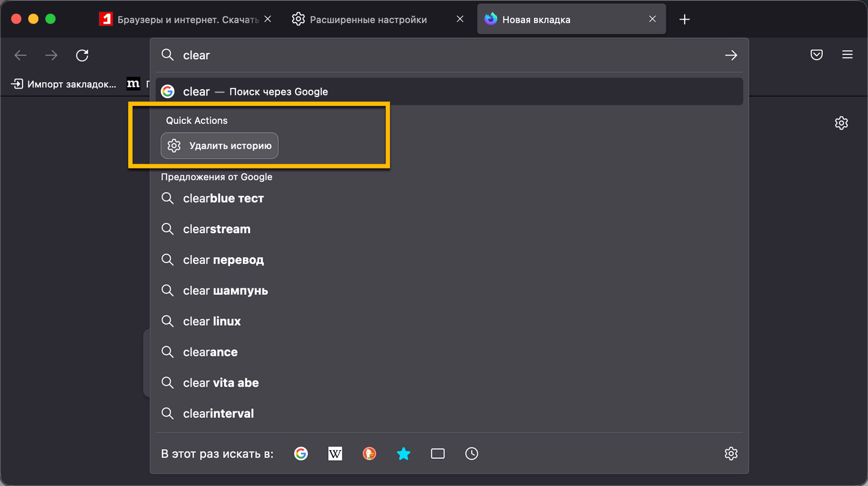Select 'clear перевод' suggestion

pos(223,260)
